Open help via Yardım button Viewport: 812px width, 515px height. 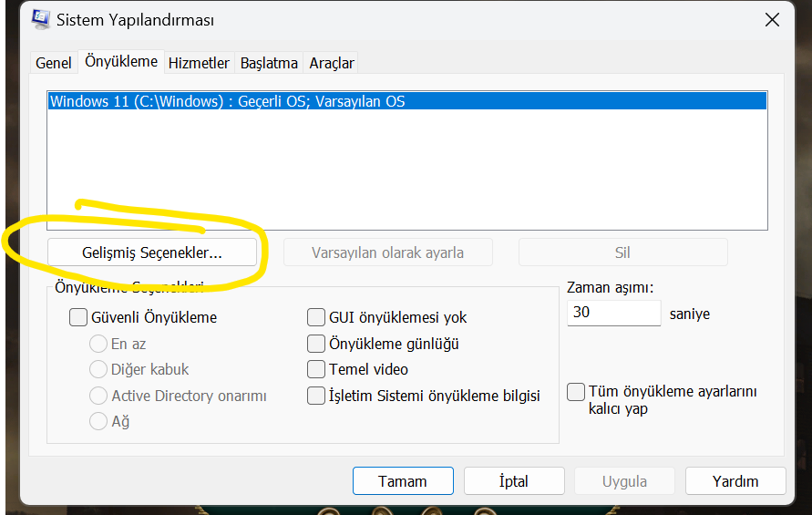pyautogui.click(x=735, y=480)
